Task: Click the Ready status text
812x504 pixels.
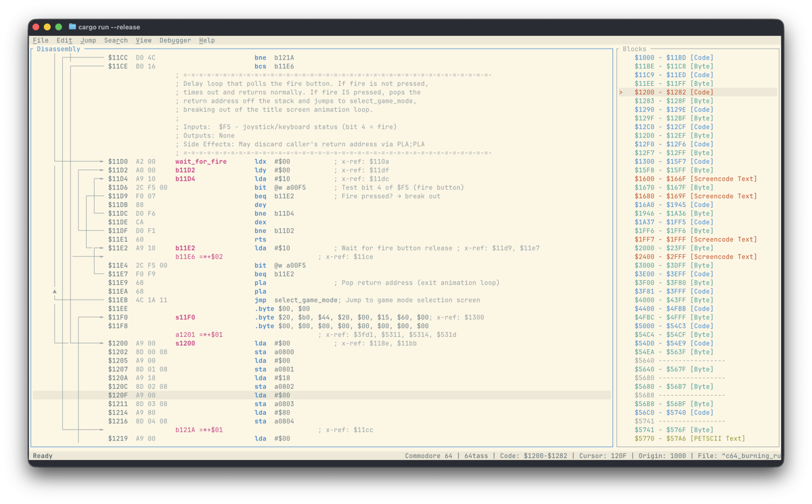Action: [x=43, y=456]
